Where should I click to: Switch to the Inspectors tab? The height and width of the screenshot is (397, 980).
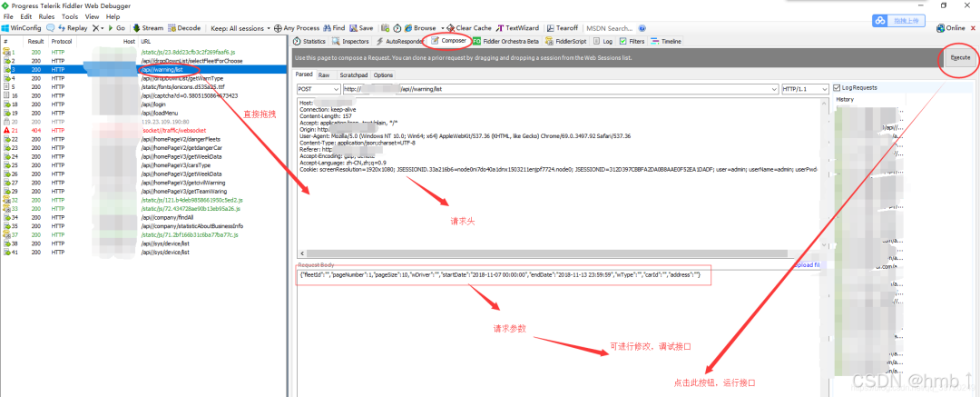350,41
